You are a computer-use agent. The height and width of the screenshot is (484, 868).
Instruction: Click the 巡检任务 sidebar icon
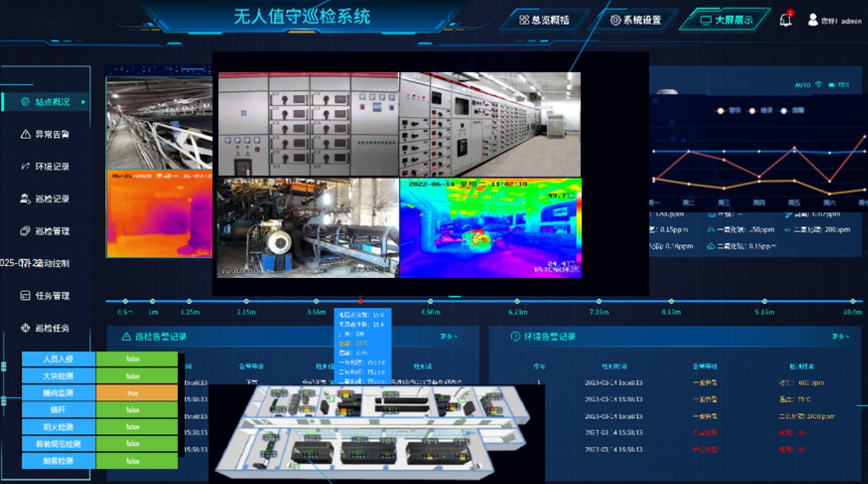(24, 328)
